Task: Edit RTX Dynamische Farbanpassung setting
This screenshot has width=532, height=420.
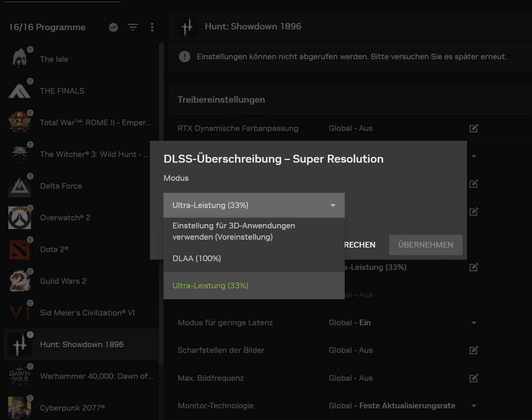Action: tap(474, 128)
